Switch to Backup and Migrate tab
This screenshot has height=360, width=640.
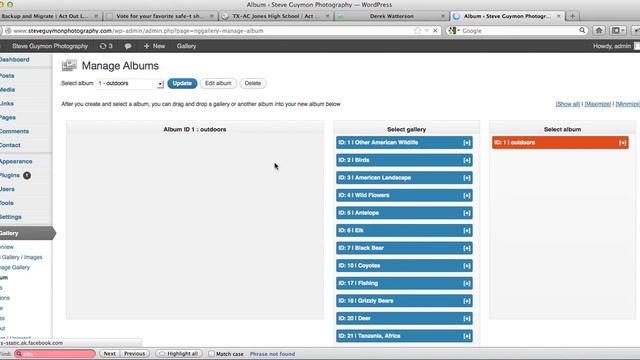tap(49, 16)
